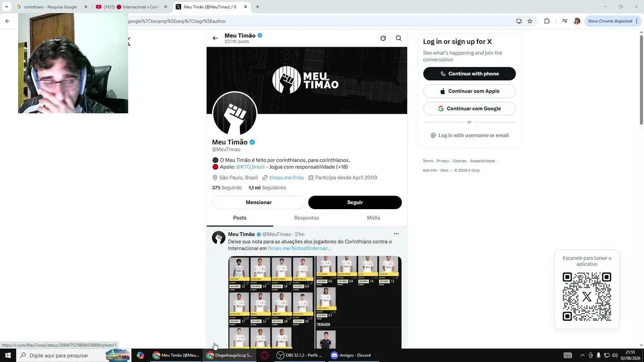
Task: Open the volume control in system tray
Action: [615, 355]
